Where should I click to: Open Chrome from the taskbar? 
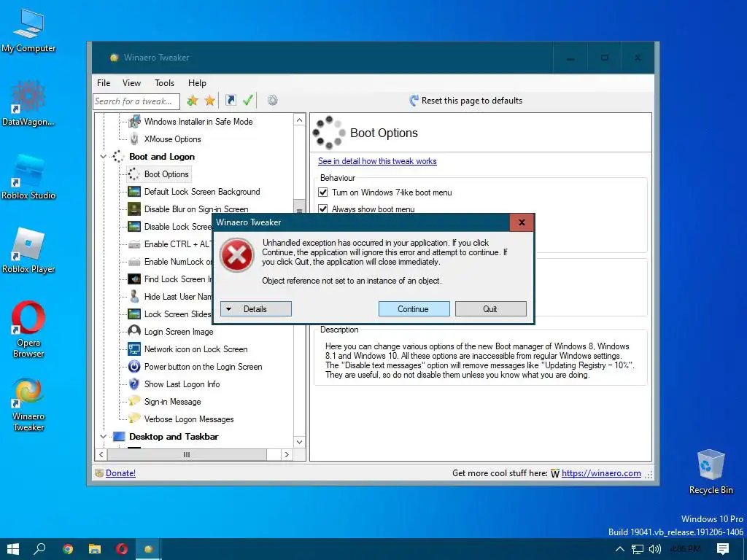(68, 549)
